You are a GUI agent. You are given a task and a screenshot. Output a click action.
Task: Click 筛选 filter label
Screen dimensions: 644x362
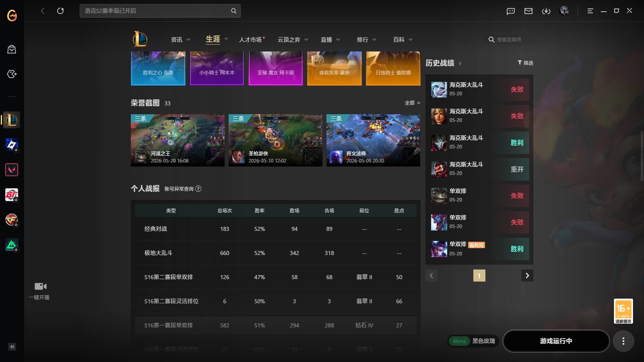(528, 63)
